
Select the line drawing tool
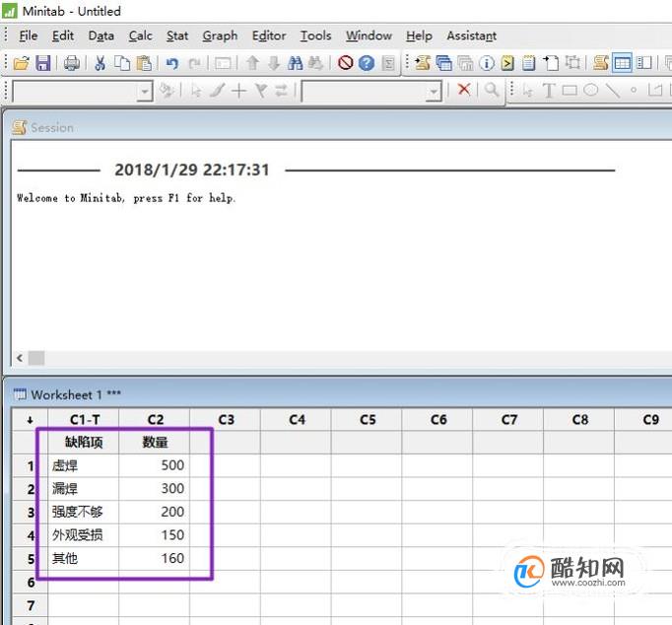(613, 90)
